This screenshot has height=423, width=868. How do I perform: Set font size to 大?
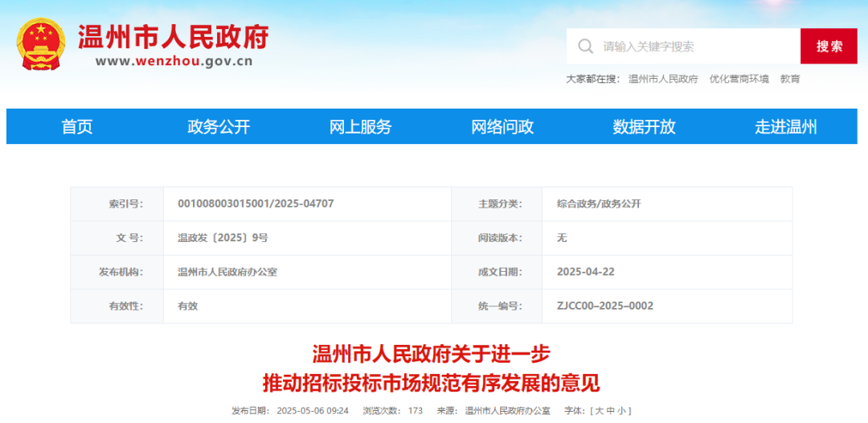(599, 410)
